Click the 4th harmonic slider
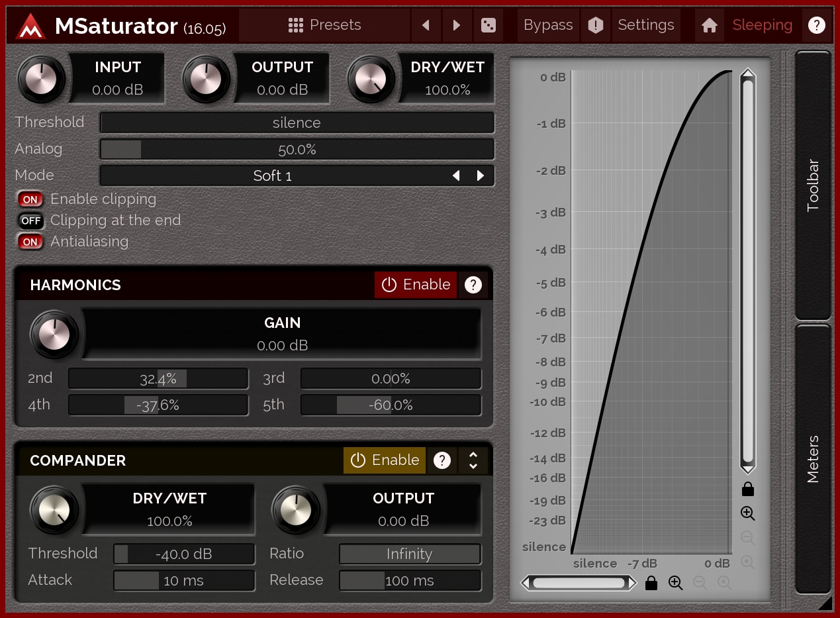This screenshot has width=840, height=618. pos(158,405)
